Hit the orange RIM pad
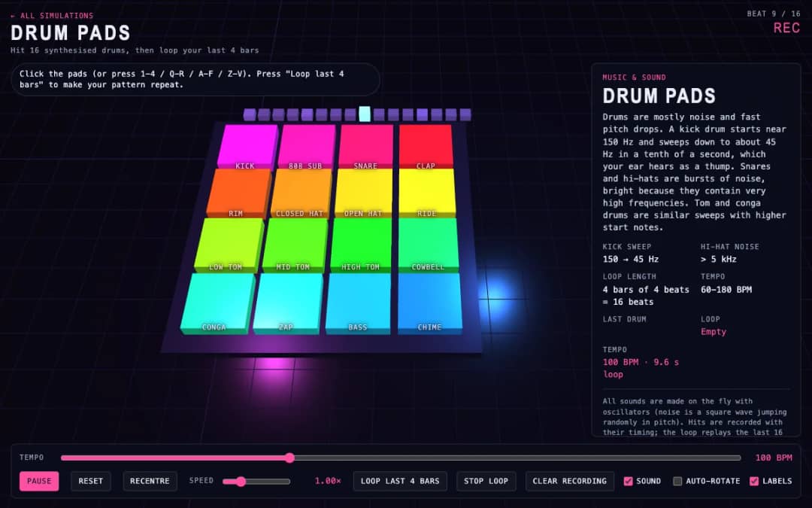The width and height of the screenshot is (812, 508). pyautogui.click(x=239, y=193)
